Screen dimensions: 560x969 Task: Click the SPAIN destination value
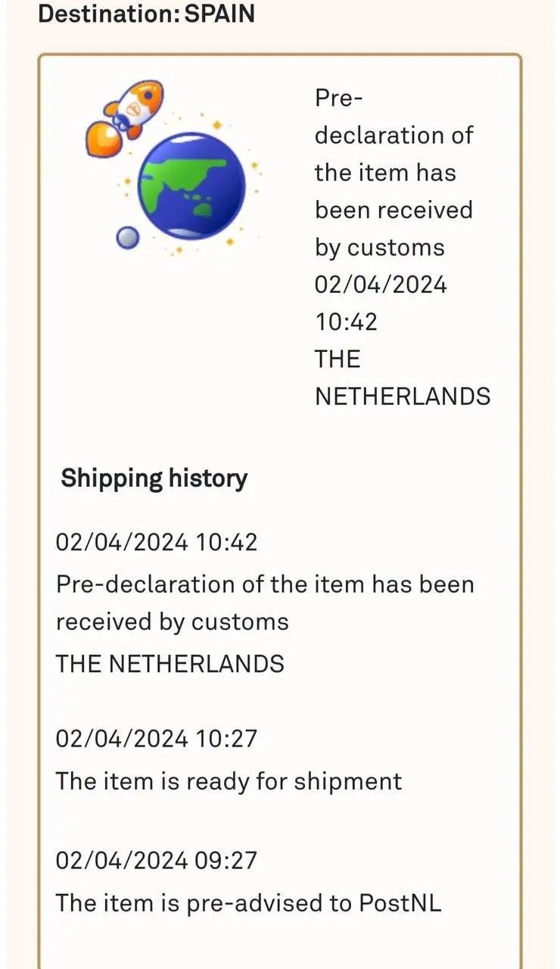click(x=219, y=14)
